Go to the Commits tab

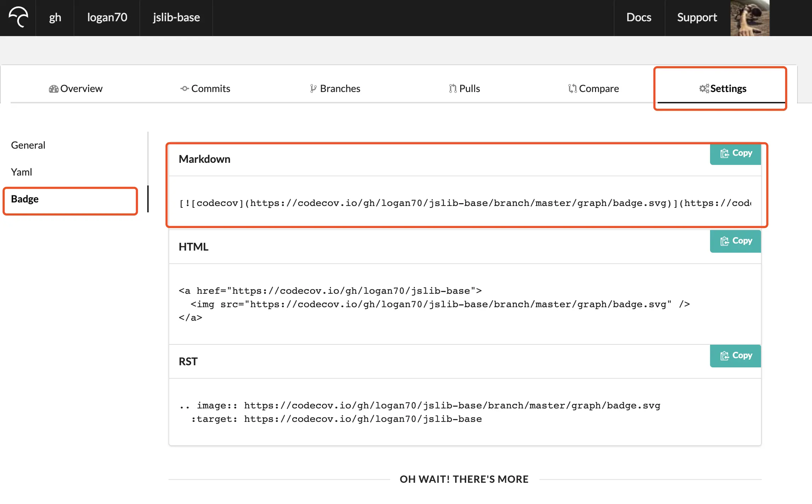[205, 88]
